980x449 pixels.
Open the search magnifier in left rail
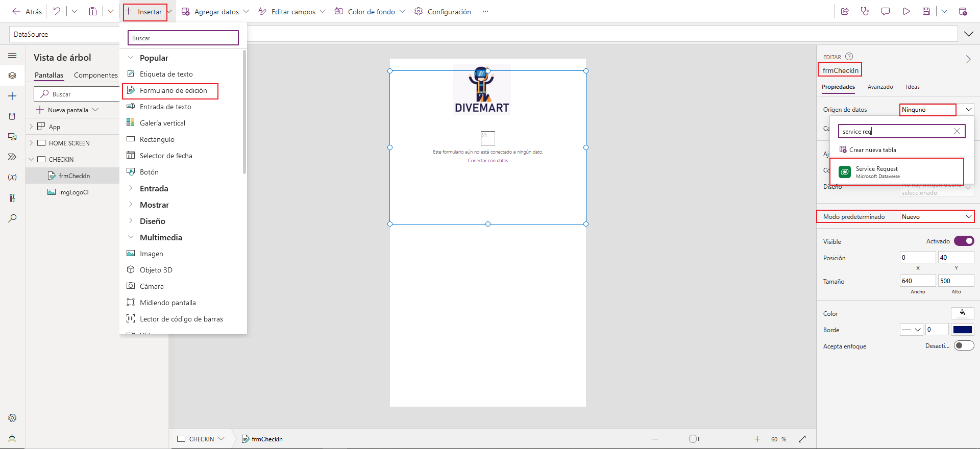(x=12, y=218)
